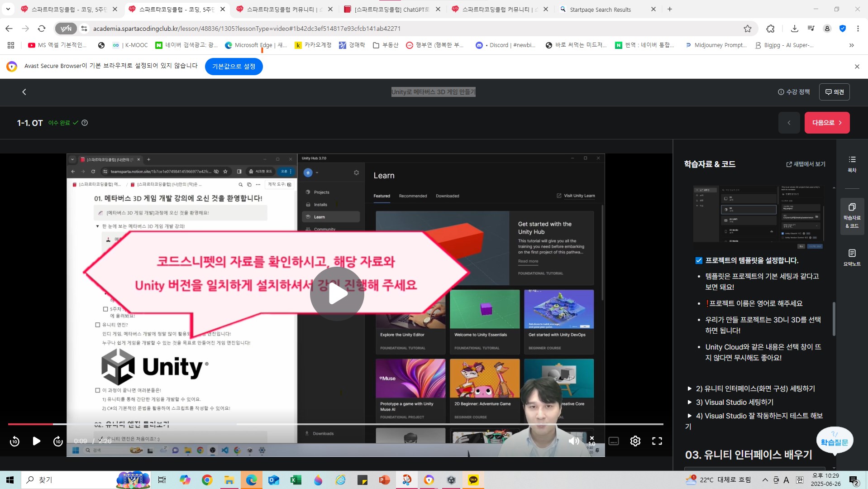Open a new browser tab
Screen dimensions: 868x489
[x=670, y=9]
